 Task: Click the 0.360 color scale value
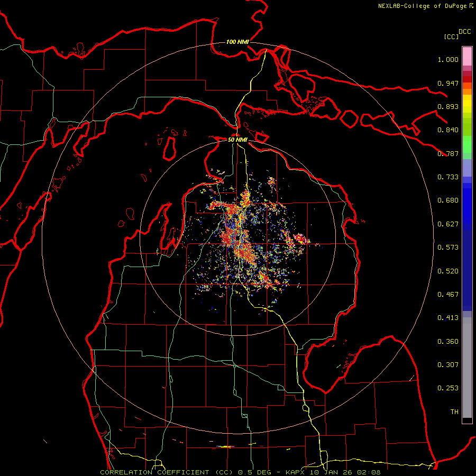pos(448,342)
